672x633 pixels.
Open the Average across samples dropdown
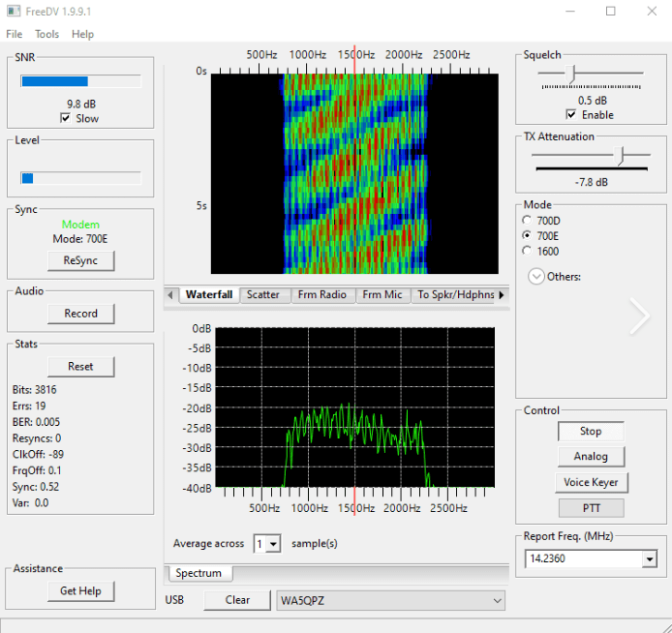pos(273,544)
